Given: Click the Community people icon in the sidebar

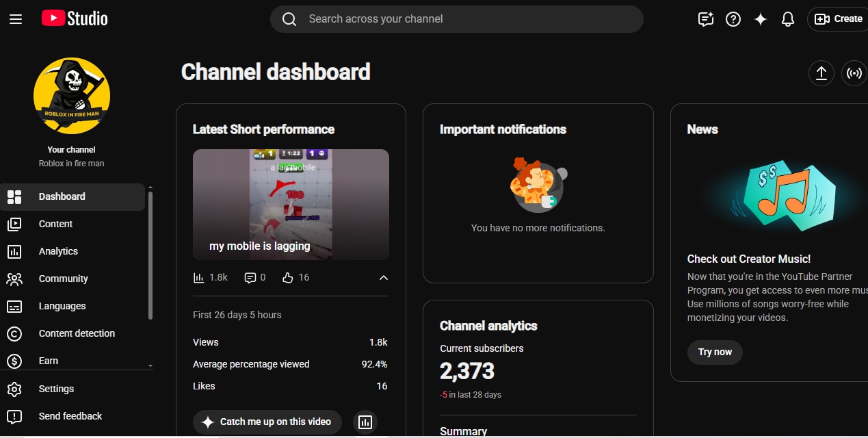Looking at the screenshot, I should click(x=14, y=279).
